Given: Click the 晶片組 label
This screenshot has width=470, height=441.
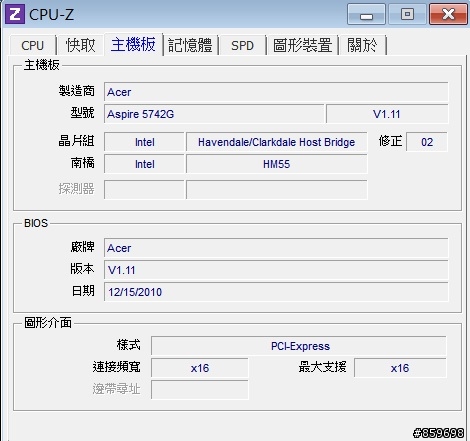Looking at the screenshot, I should click(77, 141).
